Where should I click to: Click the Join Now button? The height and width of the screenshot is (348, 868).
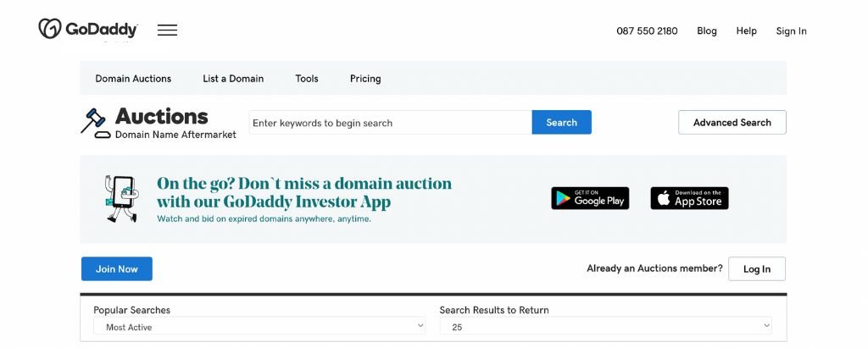[117, 269]
